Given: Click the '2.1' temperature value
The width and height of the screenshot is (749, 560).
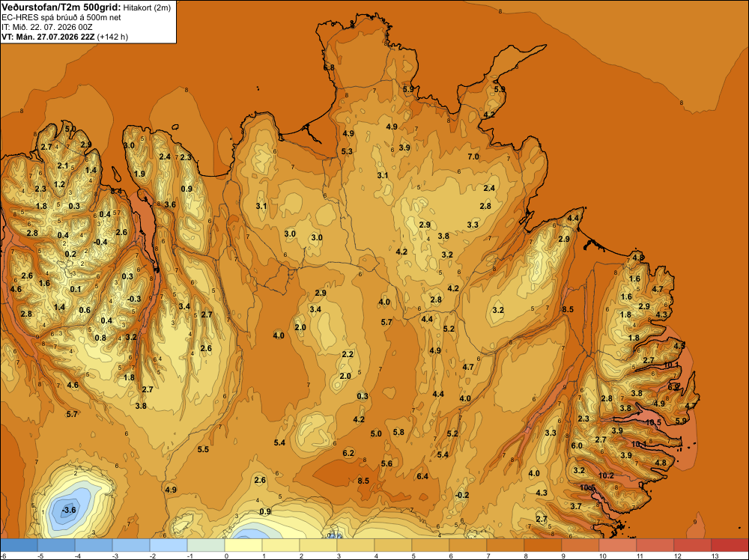Looking at the screenshot, I should click(63, 165).
